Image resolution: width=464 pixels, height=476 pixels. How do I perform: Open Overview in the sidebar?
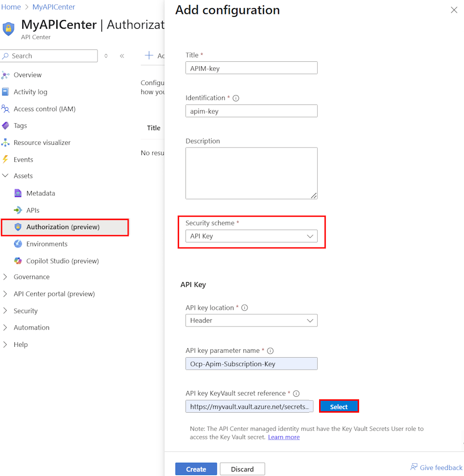point(28,75)
